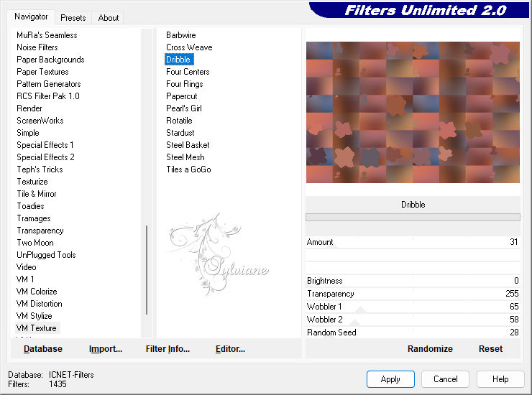Screen dimensions: 532x395
Task: Select the Tramages category
Action: click(34, 218)
